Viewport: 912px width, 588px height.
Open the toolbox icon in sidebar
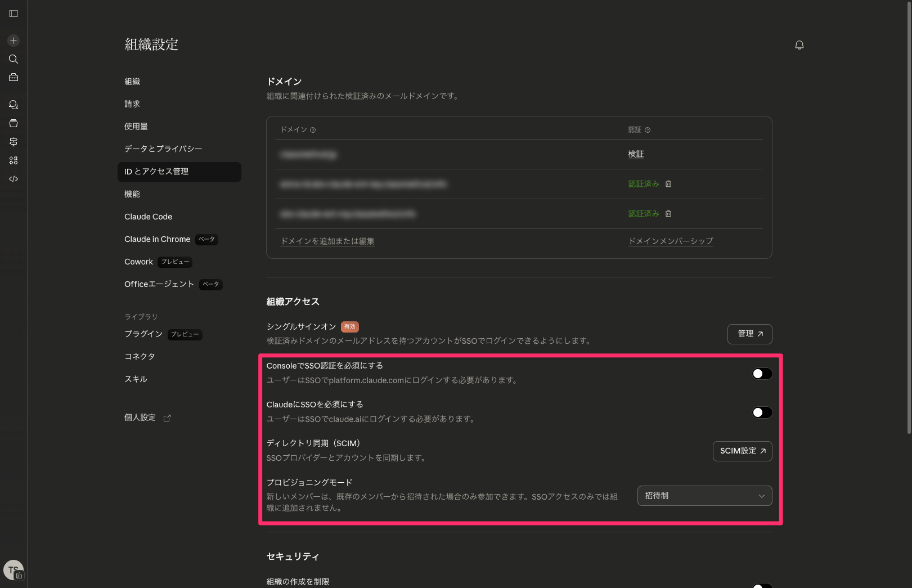pos(14,78)
